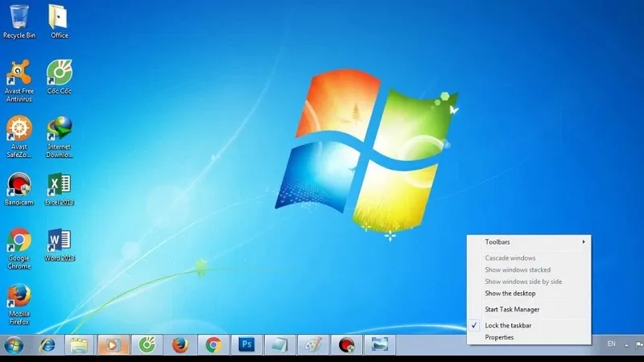Screen dimensions: 644x362
Task: Select the Mozilla Firefox desktop shortcut
Action: pos(19,304)
